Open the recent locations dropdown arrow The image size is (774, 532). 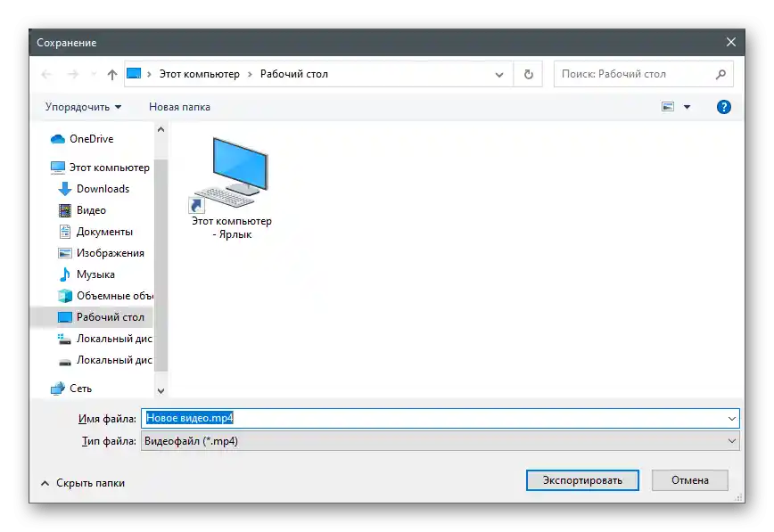coord(94,75)
